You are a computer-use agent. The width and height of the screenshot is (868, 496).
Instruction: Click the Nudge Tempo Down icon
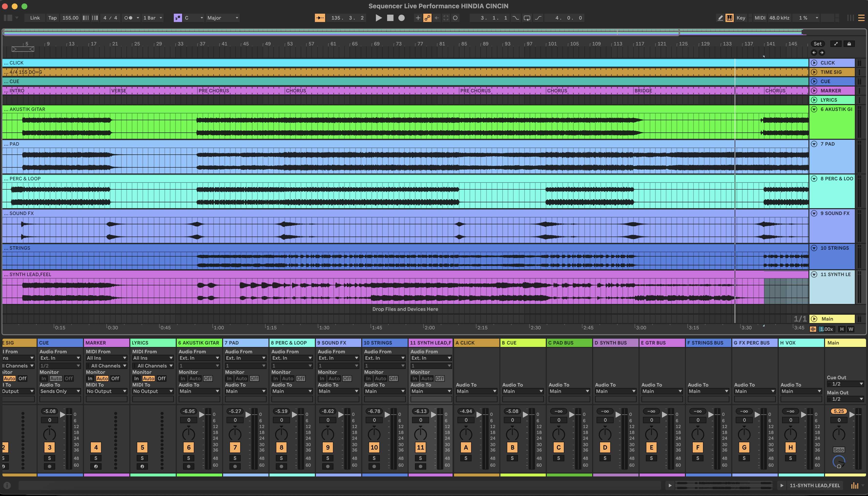(86, 18)
